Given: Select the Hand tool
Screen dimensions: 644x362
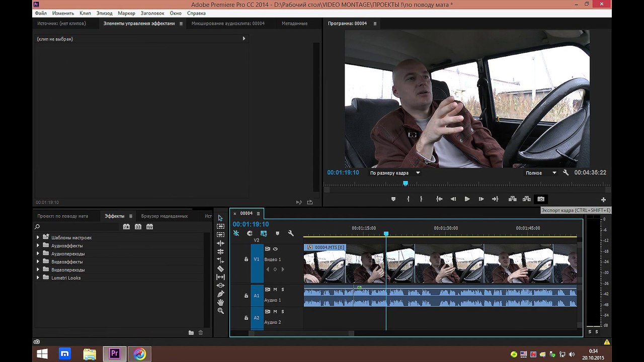Looking at the screenshot, I should point(220,302).
